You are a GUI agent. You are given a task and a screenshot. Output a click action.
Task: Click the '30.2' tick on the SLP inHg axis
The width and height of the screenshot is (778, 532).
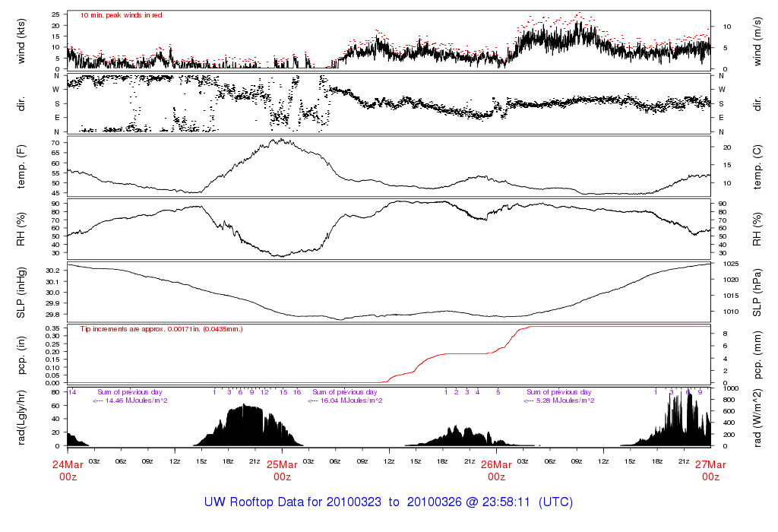point(53,271)
